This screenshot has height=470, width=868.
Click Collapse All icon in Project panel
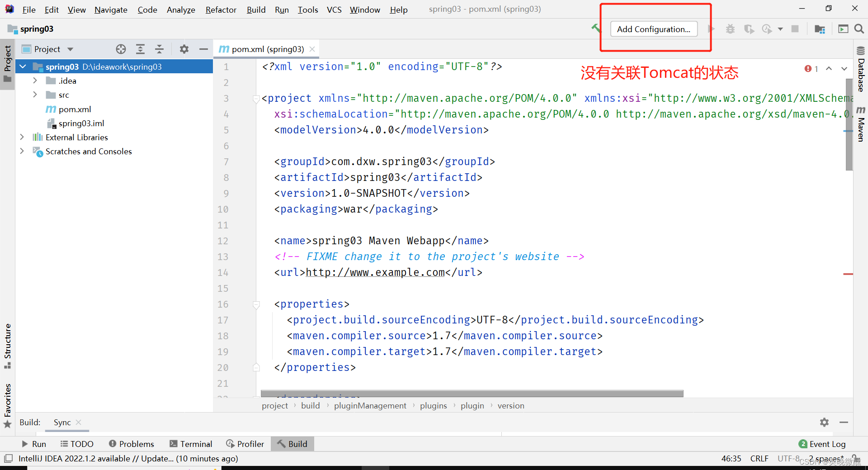(x=160, y=49)
